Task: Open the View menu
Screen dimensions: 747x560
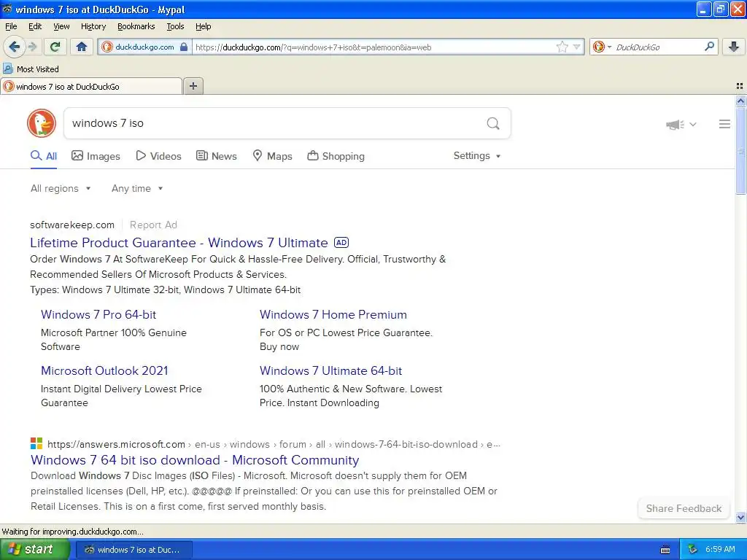Action: 61,26
